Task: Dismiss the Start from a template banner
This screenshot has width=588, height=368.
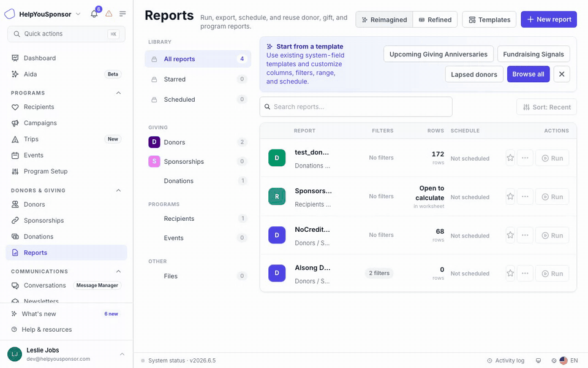Action: pos(562,74)
